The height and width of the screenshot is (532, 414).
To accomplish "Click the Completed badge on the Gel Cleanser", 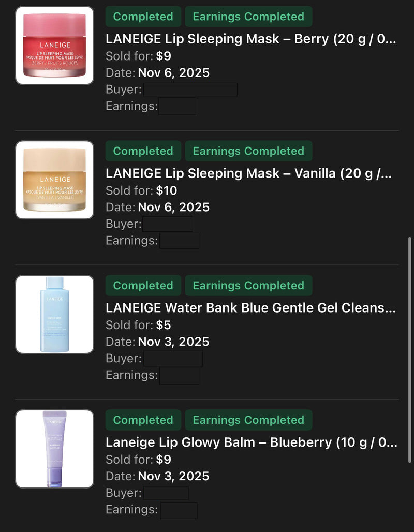I will (143, 286).
